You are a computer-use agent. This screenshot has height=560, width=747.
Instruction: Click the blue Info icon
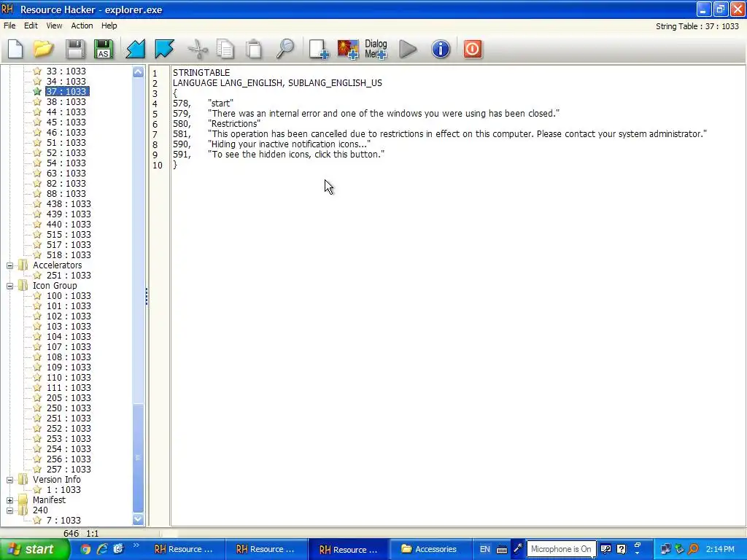tap(441, 49)
